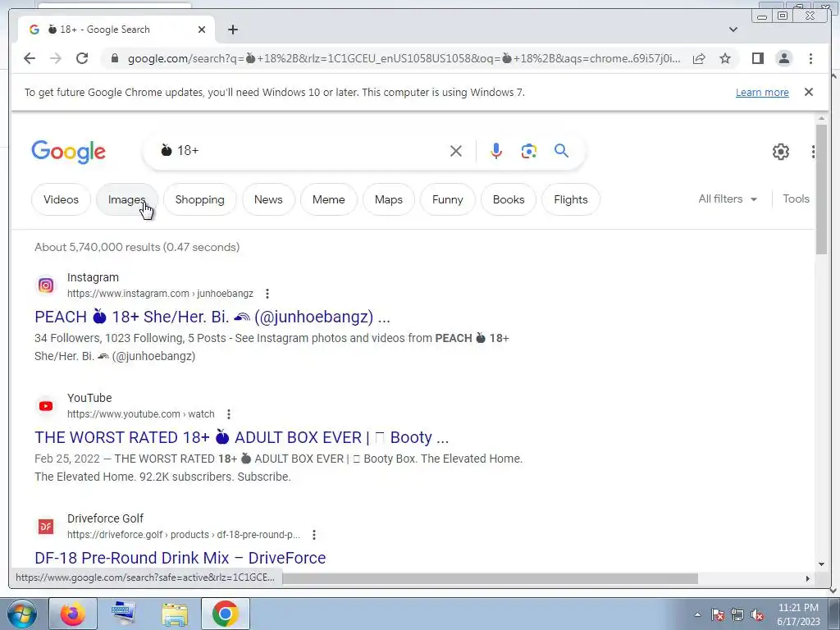
Task: Open the taskbar clock showing 11:21 PM
Action: tap(798, 614)
